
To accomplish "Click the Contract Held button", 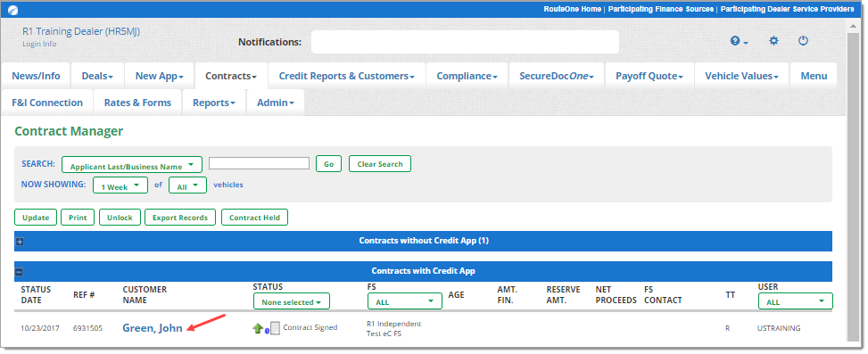I will (x=254, y=218).
